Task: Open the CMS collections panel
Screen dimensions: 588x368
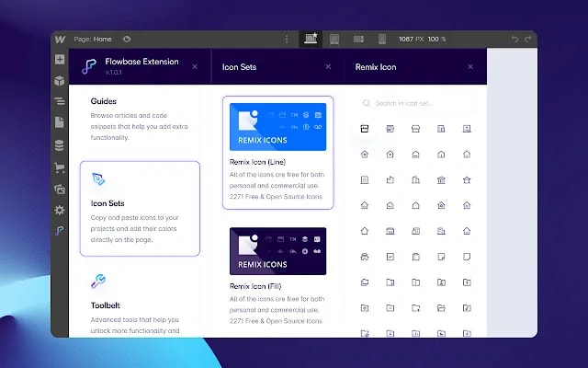Action: click(59, 145)
